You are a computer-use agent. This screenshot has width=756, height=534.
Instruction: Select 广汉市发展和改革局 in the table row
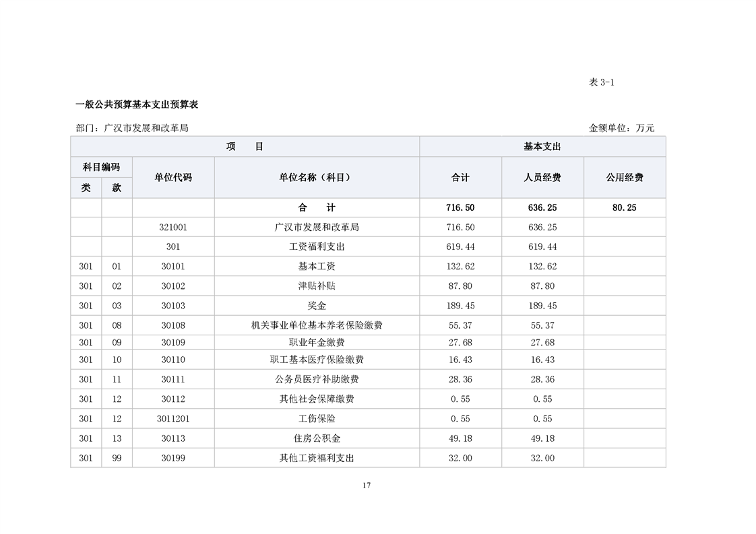317,227
